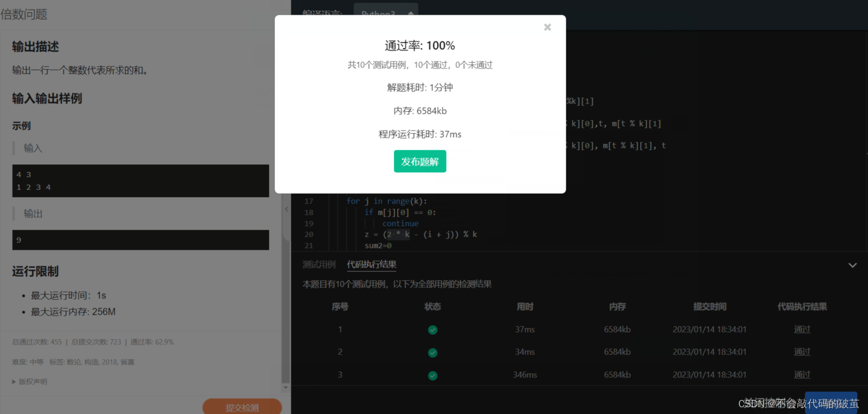Click the 37ms time cell
This screenshot has height=414, width=868.
pyautogui.click(x=525, y=329)
